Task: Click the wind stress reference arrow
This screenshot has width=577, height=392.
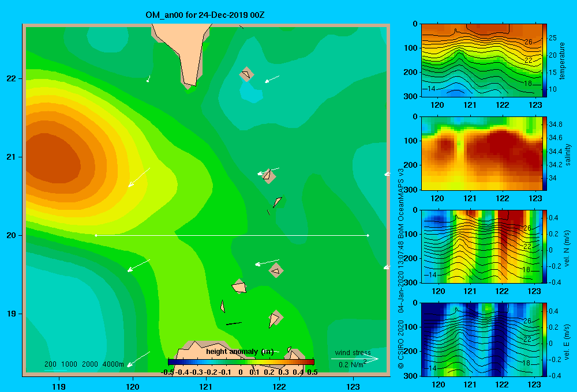Action: (x=354, y=359)
